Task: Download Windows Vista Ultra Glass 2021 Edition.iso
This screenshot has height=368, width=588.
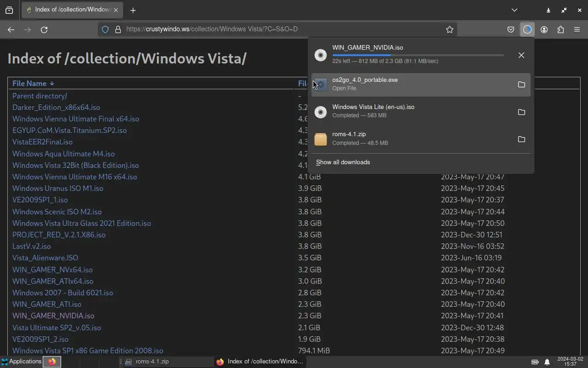Action: click(81, 223)
